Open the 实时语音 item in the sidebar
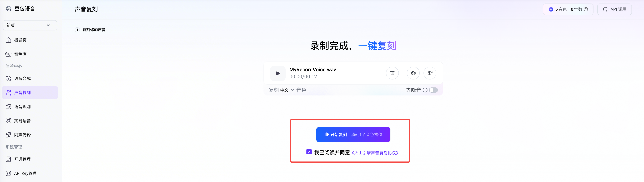The image size is (644, 182). coord(22,121)
